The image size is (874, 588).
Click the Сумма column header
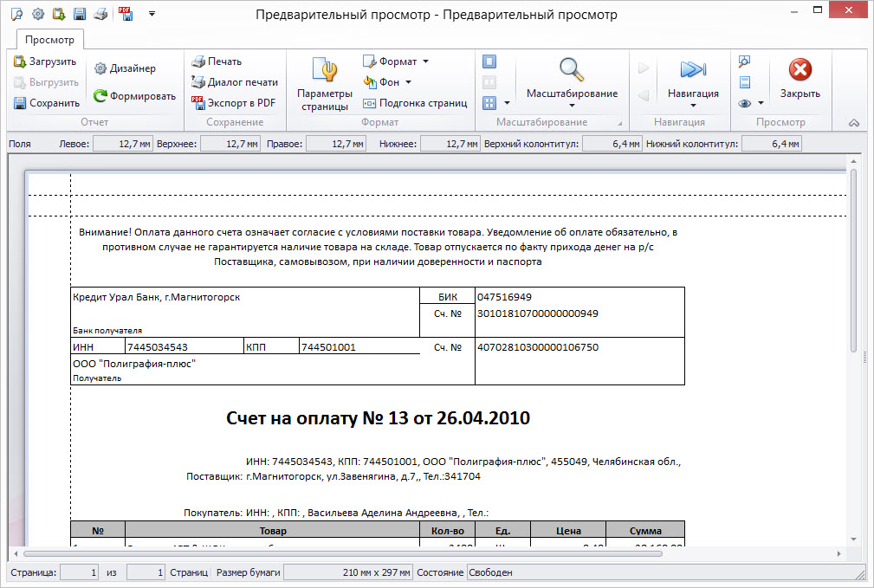(x=645, y=531)
